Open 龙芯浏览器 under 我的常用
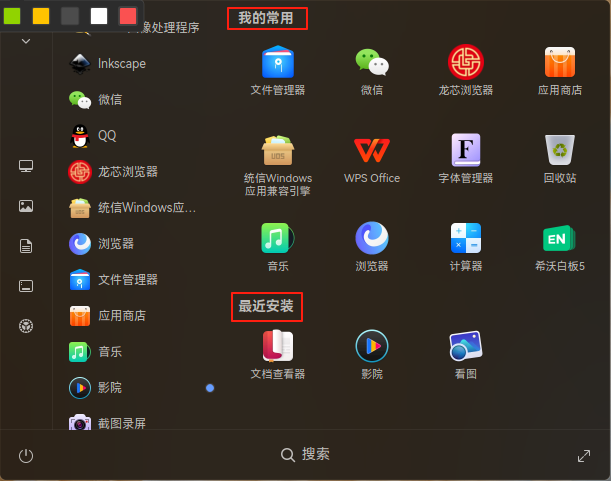This screenshot has height=481, width=611. click(466, 71)
